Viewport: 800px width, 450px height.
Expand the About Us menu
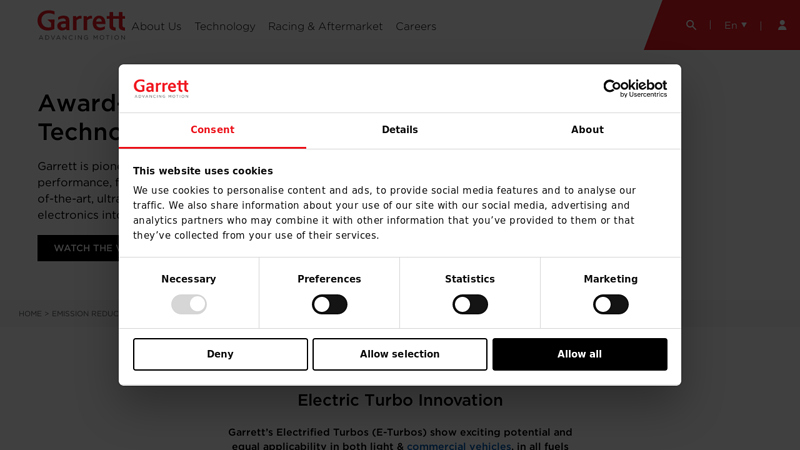click(156, 26)
